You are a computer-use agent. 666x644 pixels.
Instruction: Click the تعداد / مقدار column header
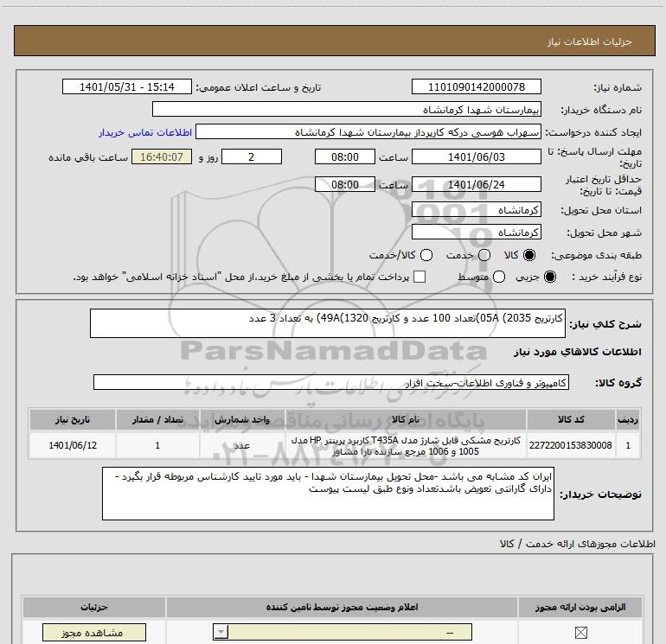click(x=157, y=419)
